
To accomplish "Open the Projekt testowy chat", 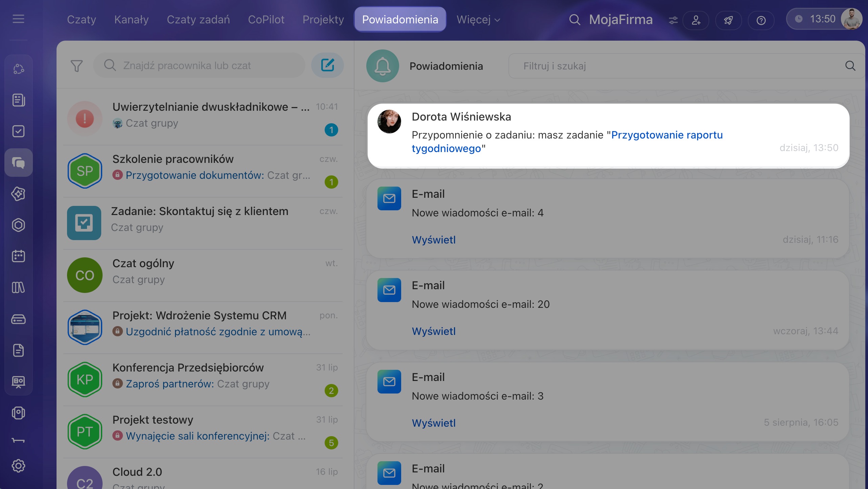I will [x=203, y=431].
